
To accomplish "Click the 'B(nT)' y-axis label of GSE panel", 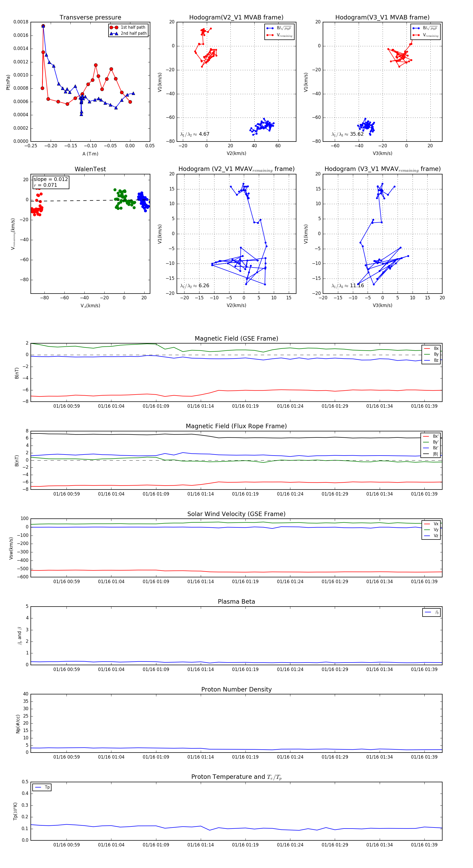I will pyautogui.click(x=17, y=373).
